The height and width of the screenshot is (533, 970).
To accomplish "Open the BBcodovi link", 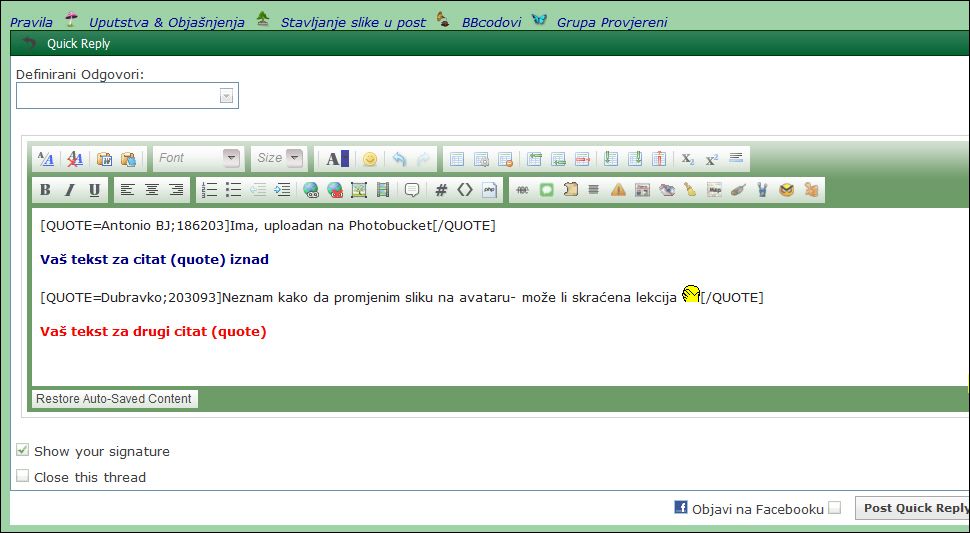I will (491, 22).
